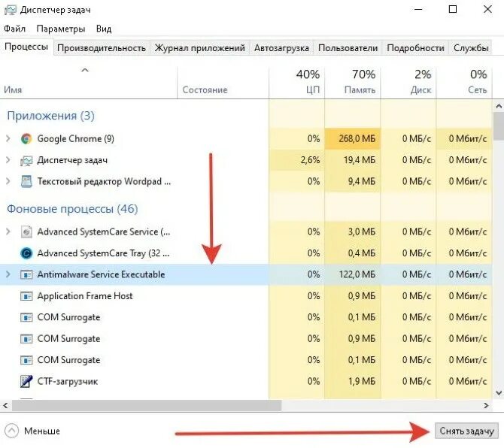Expand the Wordpad process row
The image size is (504, 448).
coord(8,181)
